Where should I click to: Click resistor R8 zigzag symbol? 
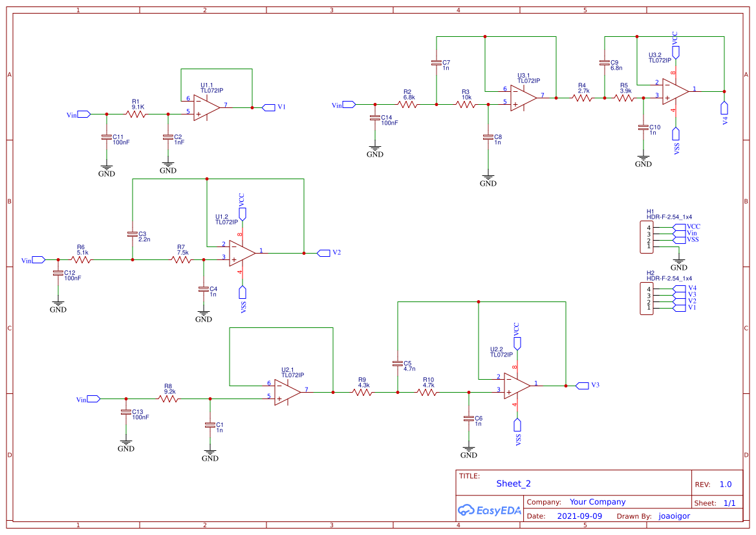pyautogui.click(x=168, y=399)
